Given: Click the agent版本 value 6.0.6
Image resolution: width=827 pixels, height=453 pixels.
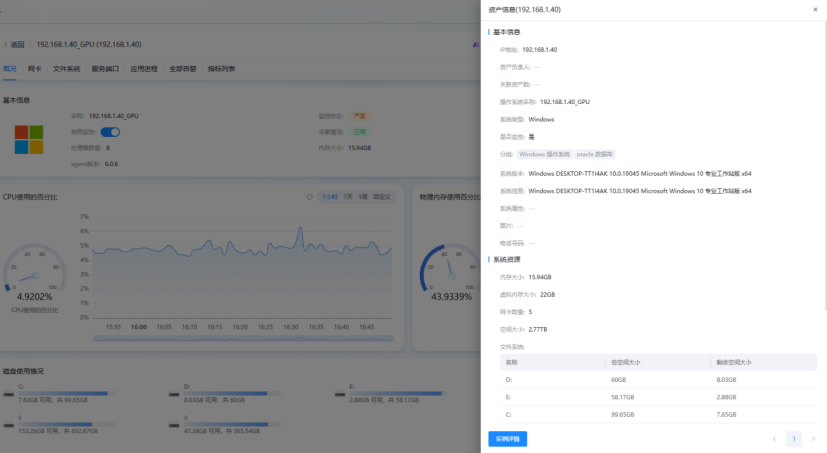Looking at the screenshot, I should 111,164.
